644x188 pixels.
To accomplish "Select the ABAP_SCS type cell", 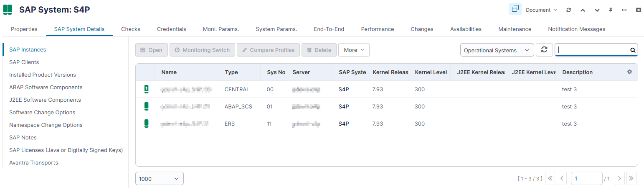I will coord(238,106).
